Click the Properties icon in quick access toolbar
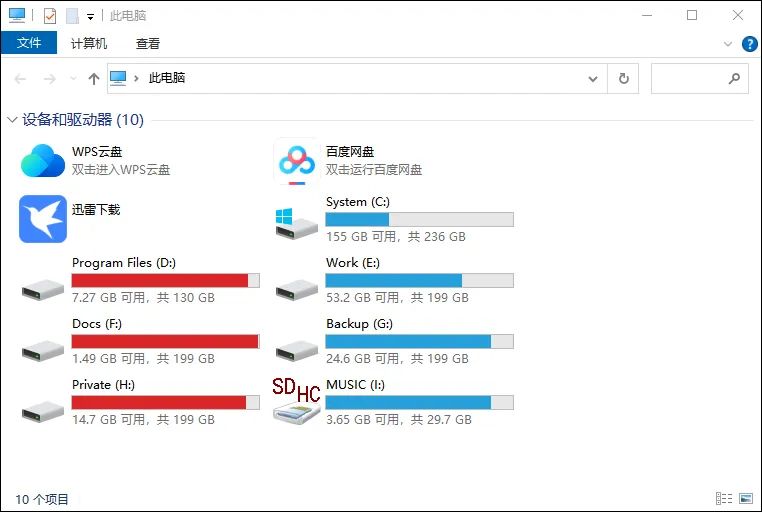 [50, 16]
